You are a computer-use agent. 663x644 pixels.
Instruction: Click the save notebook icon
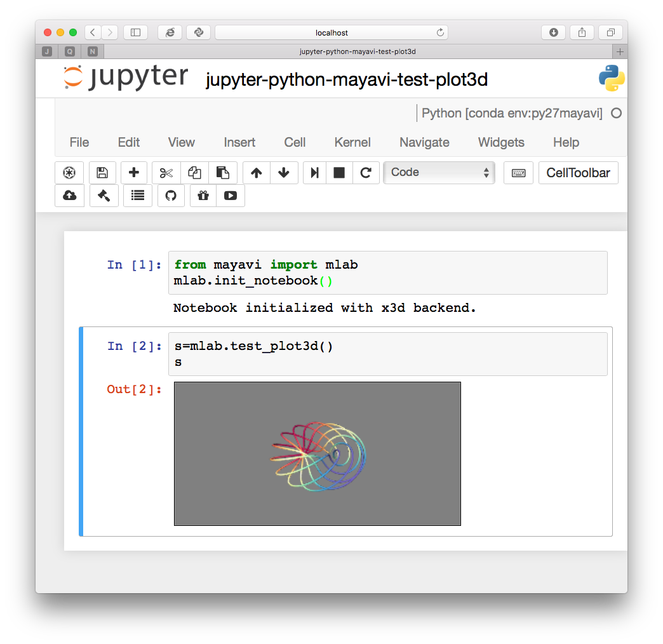[102, 173]
